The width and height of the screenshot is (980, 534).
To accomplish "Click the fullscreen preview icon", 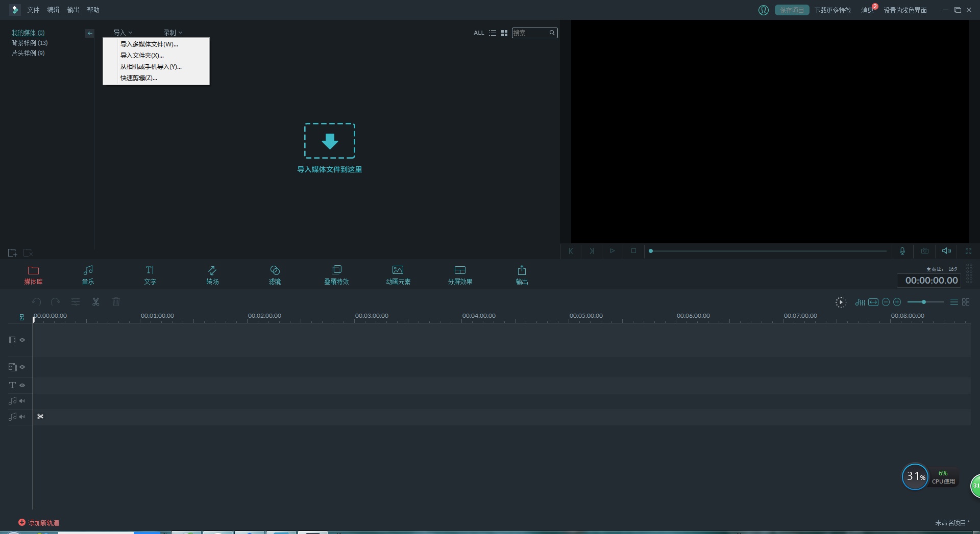I will 968,251.
